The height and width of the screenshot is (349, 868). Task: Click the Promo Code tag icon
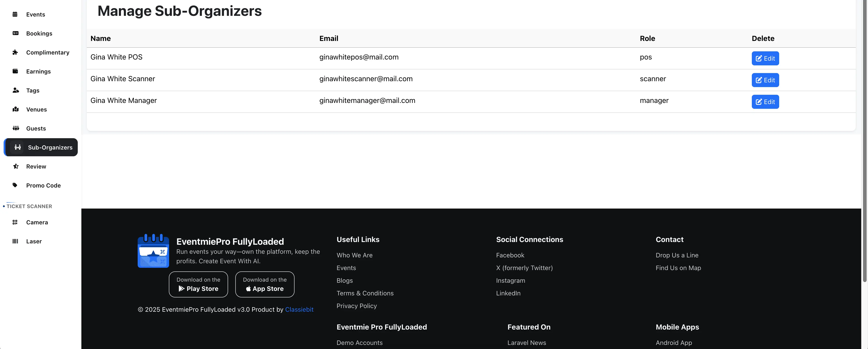click(x=15, y=185)
